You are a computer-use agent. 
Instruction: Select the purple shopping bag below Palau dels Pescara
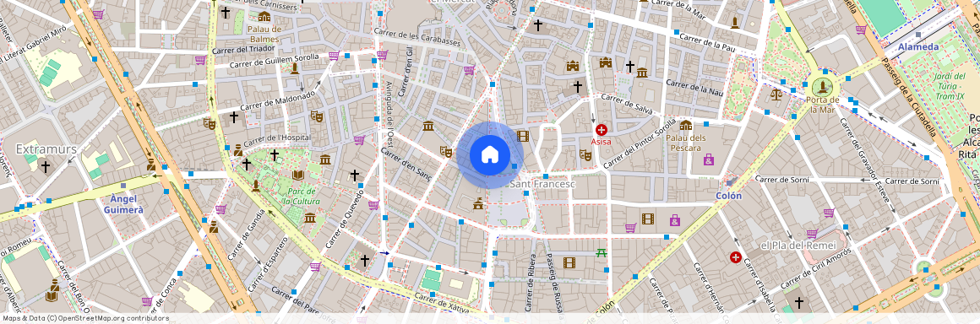pyautogui.click(x=708, y=159)
